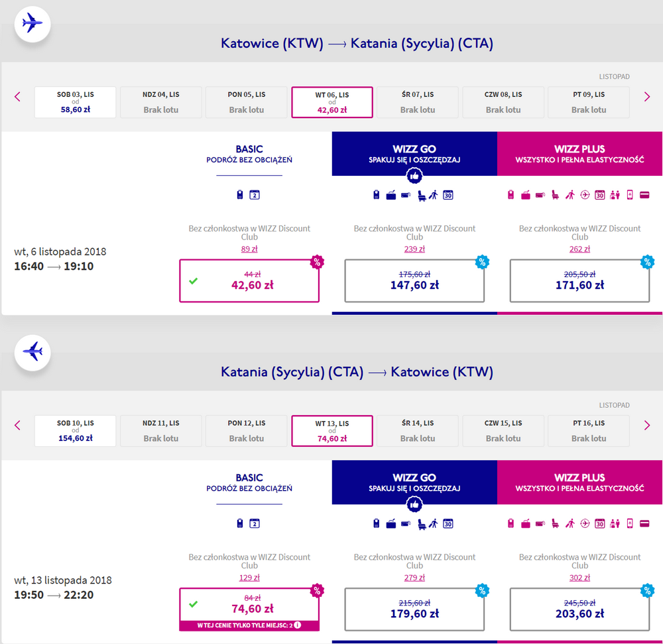Image resolution: width=663 pixels, height=644 pixels.
Task: Click outbound WIZZ PLUS credit card icon
Action: click(x=644, y=195)
